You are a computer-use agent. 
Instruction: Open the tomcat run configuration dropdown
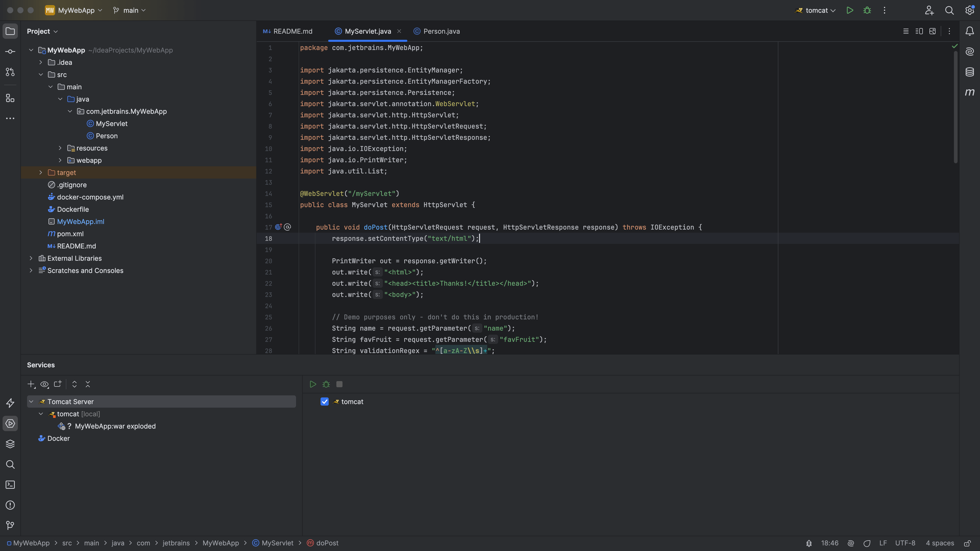pos(833,10)
